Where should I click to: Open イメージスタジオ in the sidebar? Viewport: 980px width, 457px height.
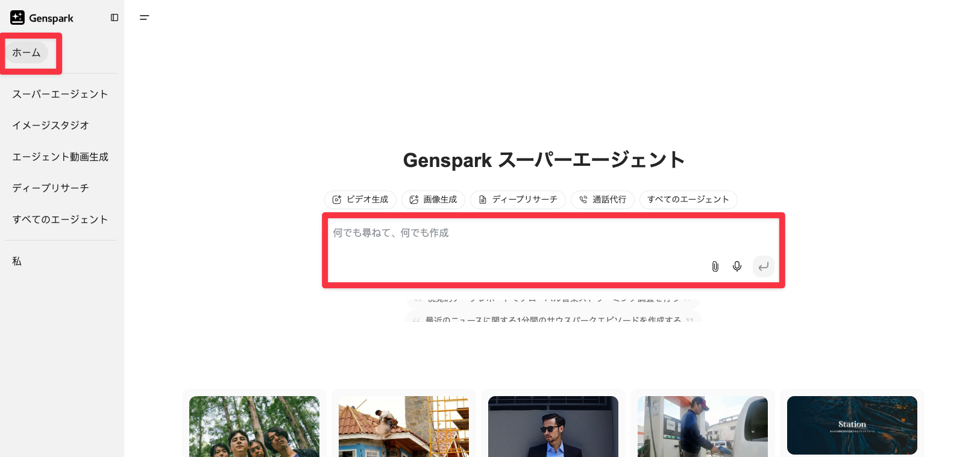51,125
